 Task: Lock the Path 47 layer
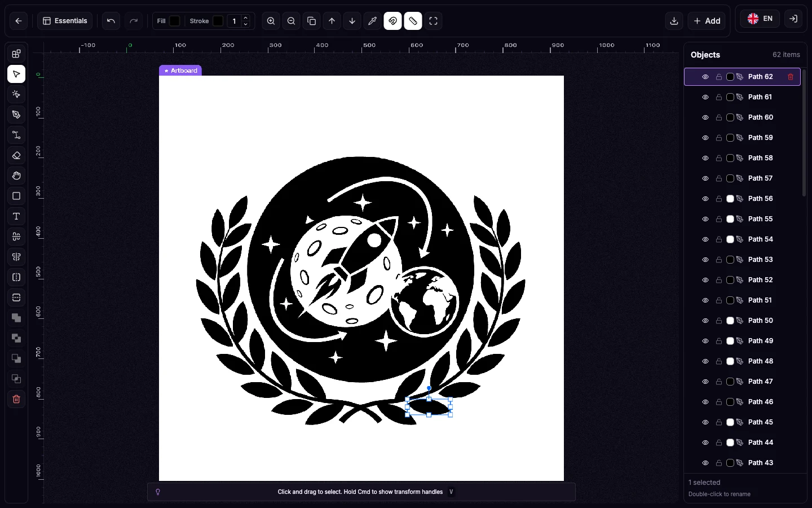click(719, 382)
